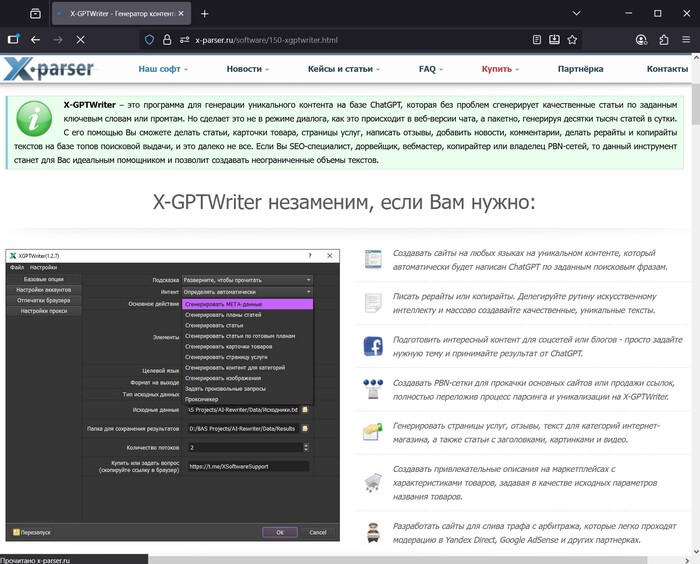Click the Перезапуск button
This screenshot has height=564, width=700.
point(32,532)
